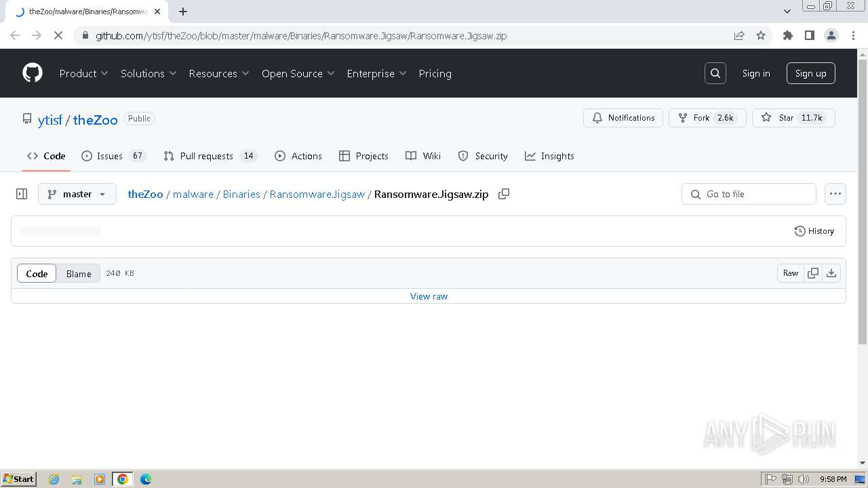
Task: Open Windows Start menu
Action: click(x=18, y=479)
